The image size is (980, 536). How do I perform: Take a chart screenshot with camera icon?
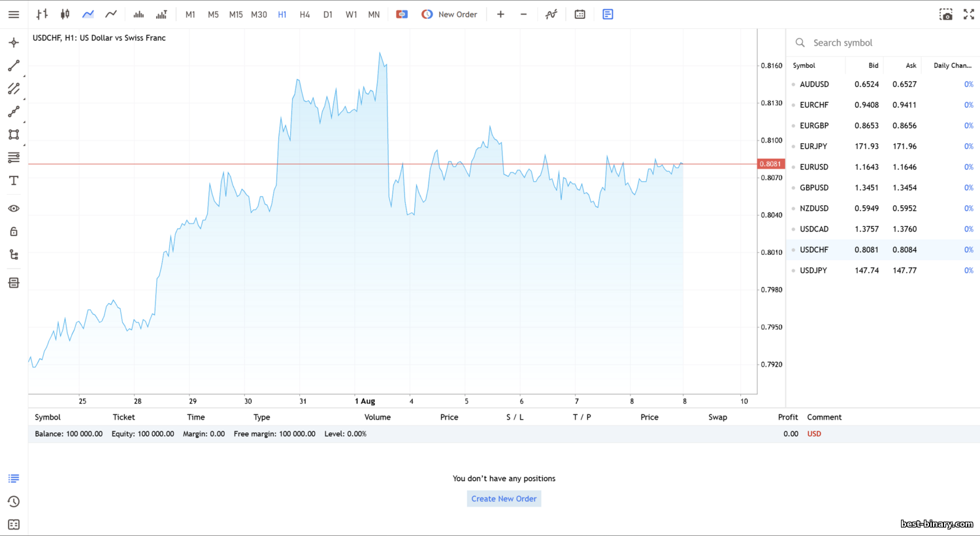pos(945,14)
